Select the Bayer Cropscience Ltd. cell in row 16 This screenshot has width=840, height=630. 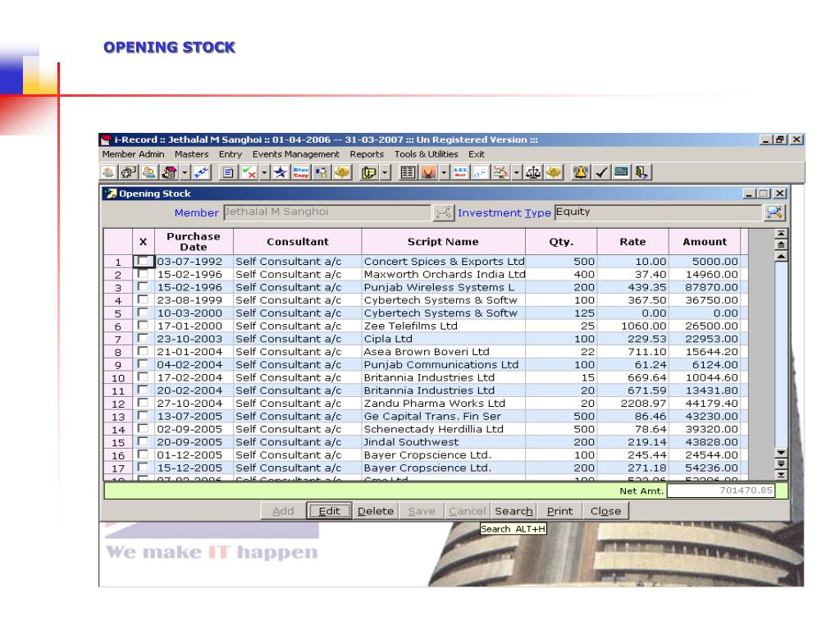[444, 454]
